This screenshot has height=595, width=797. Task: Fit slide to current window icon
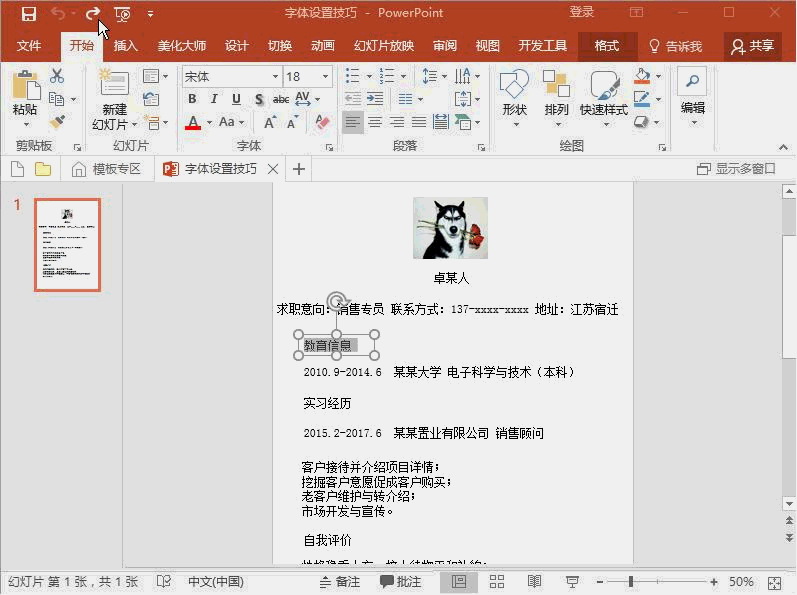775,582
